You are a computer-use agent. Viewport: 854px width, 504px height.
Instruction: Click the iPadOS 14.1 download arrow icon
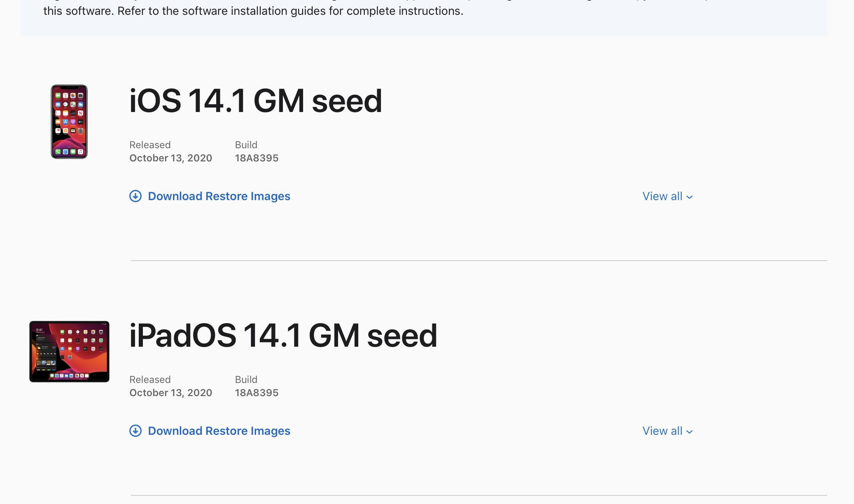click(x=135, y=431)
